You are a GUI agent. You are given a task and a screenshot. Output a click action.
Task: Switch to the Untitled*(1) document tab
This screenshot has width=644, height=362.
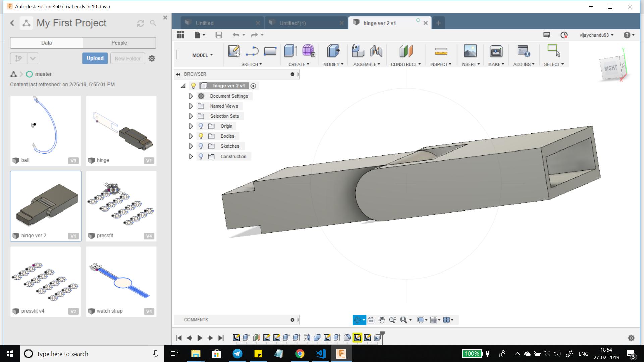[x=292, y=23]
